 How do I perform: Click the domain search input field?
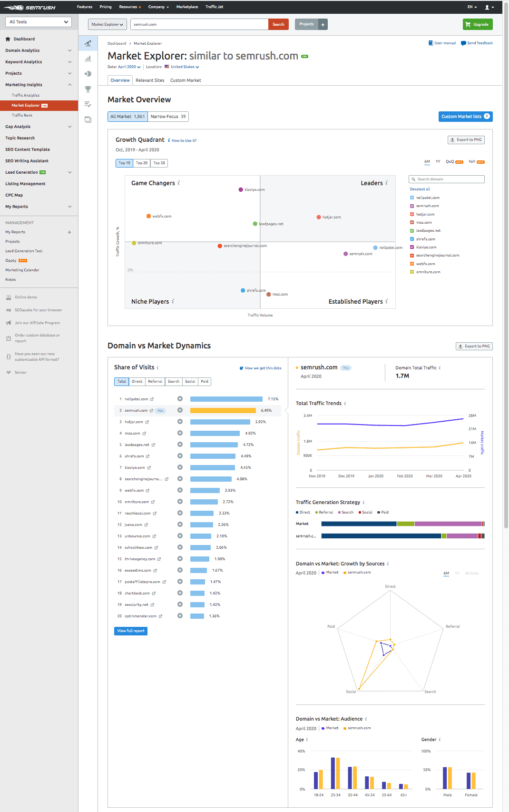coord(199,24)
